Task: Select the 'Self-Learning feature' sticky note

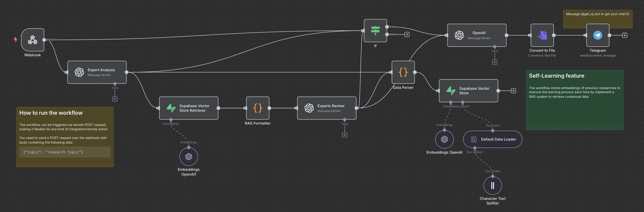Action: coord(575,100)
